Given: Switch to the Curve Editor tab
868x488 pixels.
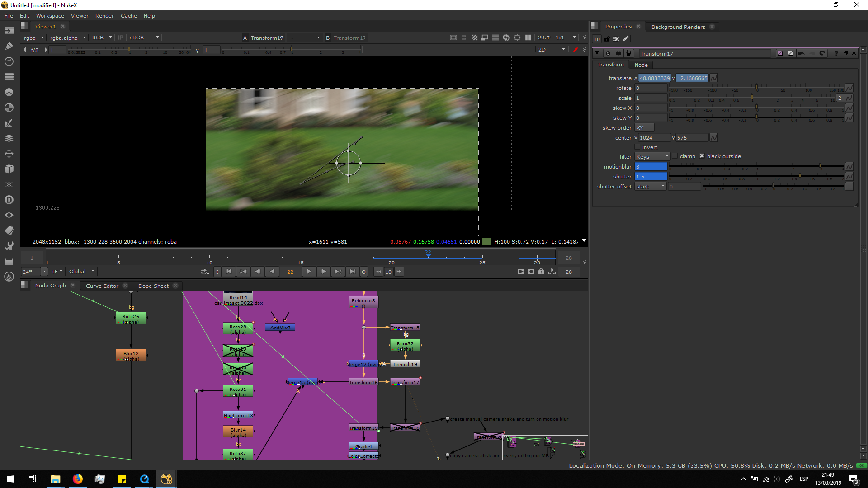Looking at the screenshot, I should [102, 286].
